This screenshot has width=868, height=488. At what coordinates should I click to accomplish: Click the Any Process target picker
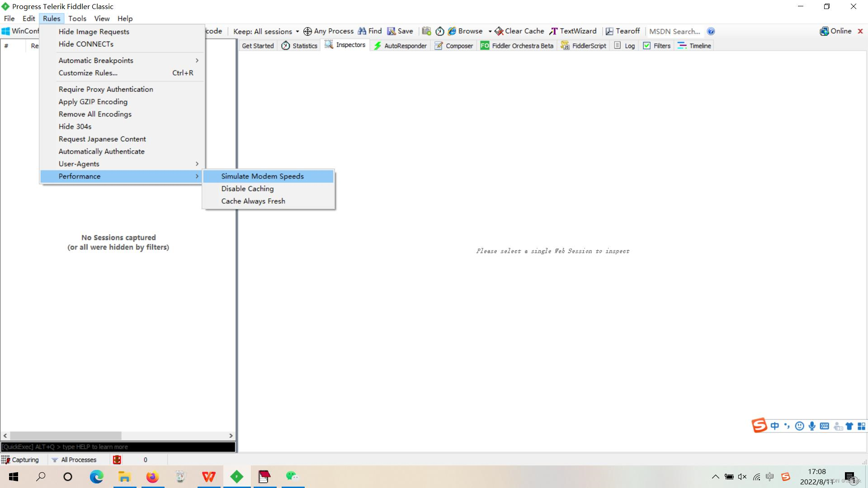[x=328, y=31]
